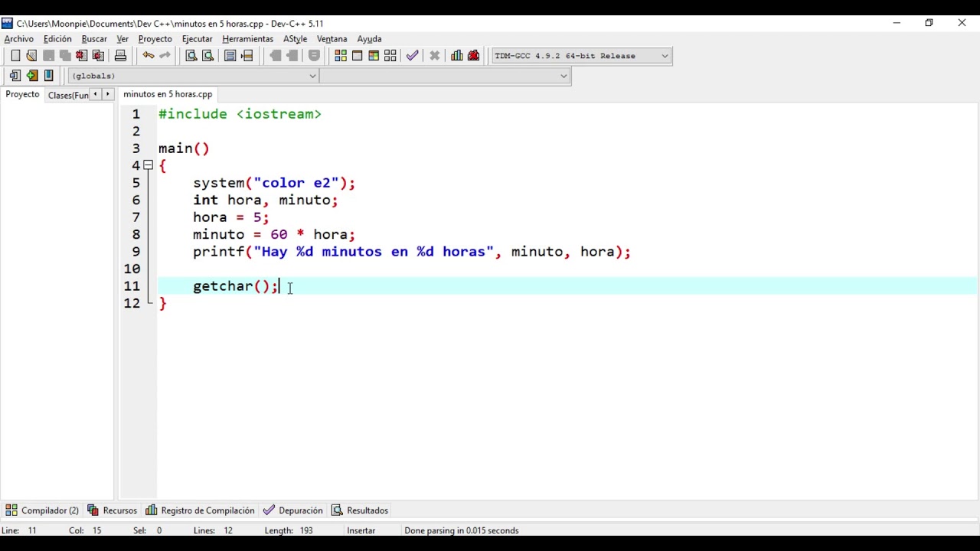Click the grayed Back navigation icon

pyautogui.click(x=275, y=55)
